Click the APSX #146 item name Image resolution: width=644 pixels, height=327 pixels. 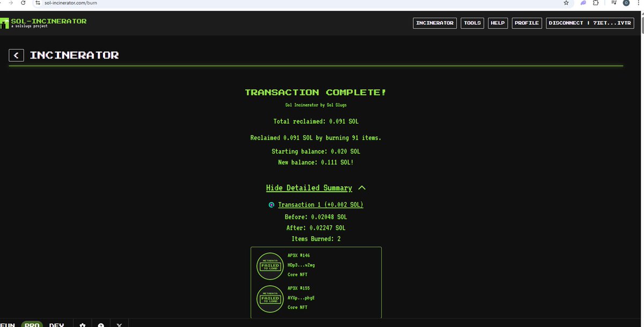click(x=298, y=256)
